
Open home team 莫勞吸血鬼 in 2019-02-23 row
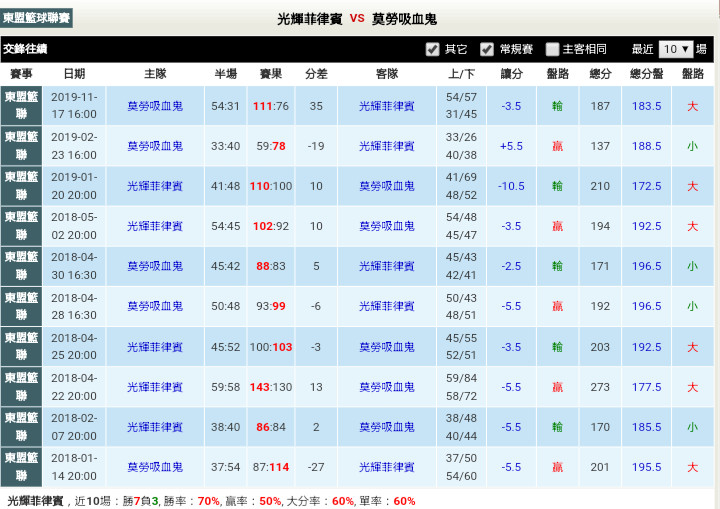pyautogui.click(x=155, y=146)
